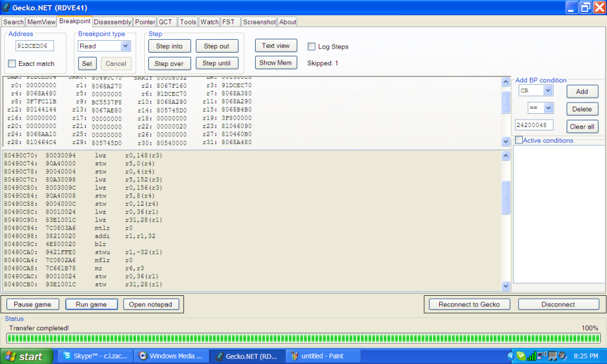
Task: Switch to the Skype taskbar window
Action: [96, 356]
